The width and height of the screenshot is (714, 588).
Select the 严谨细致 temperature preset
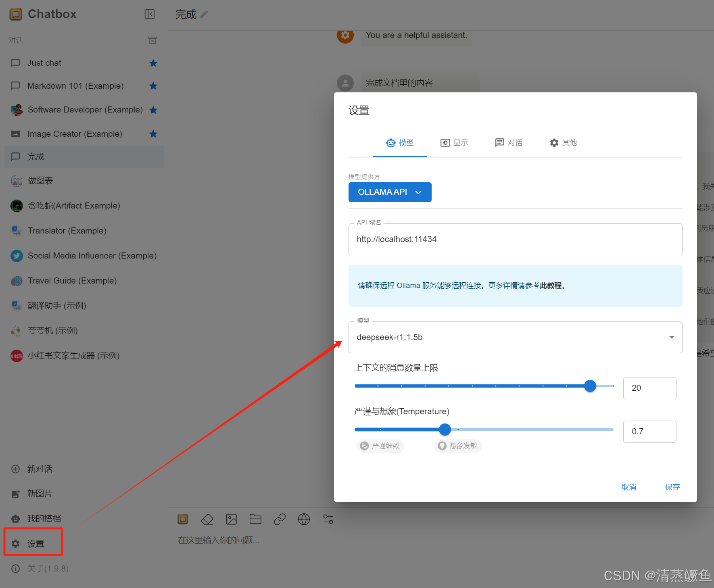point(380,446)
